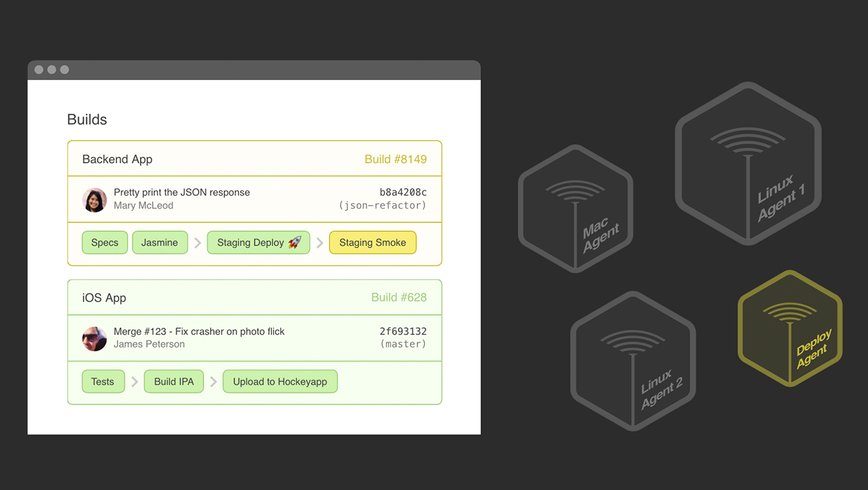Click the Backend App title

[117, 160]
